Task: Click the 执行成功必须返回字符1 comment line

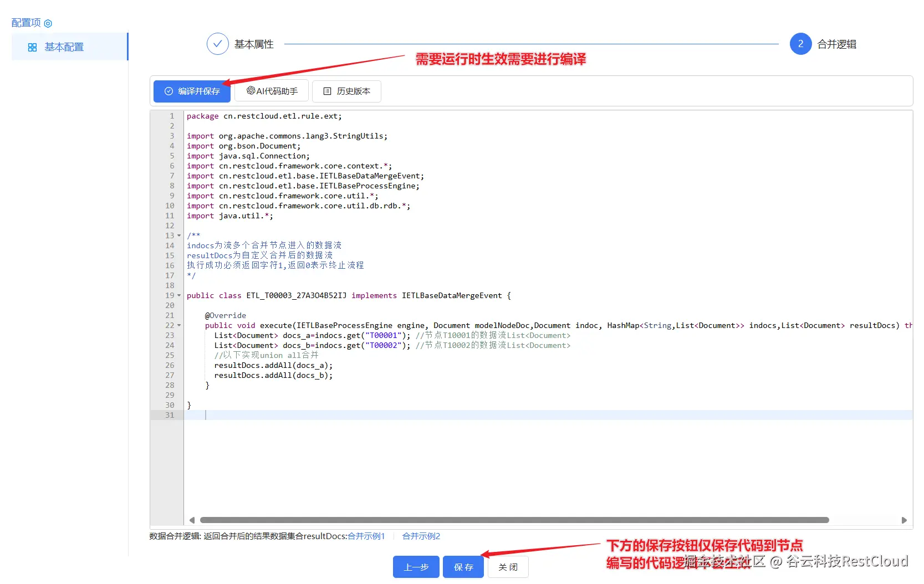Action: [275, 265]
